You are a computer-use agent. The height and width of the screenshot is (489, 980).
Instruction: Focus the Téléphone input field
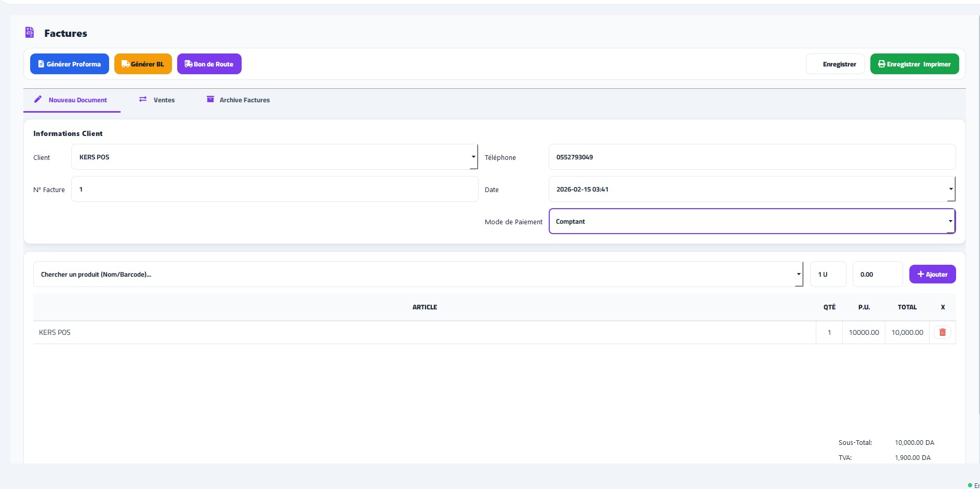(751, 157)
